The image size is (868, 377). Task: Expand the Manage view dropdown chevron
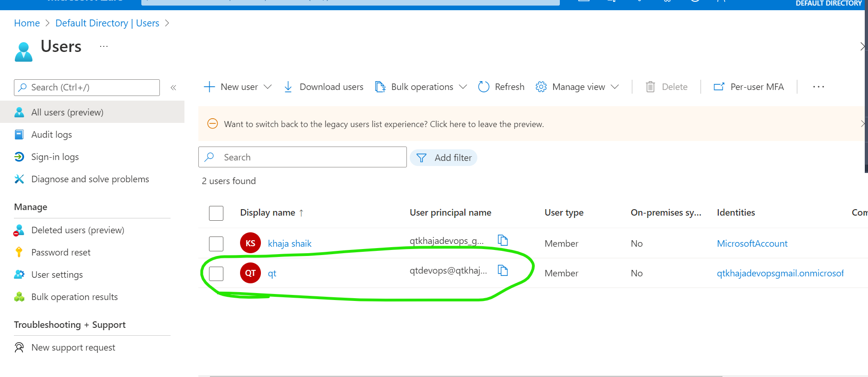pyautogui.click(x=615, y=87)
